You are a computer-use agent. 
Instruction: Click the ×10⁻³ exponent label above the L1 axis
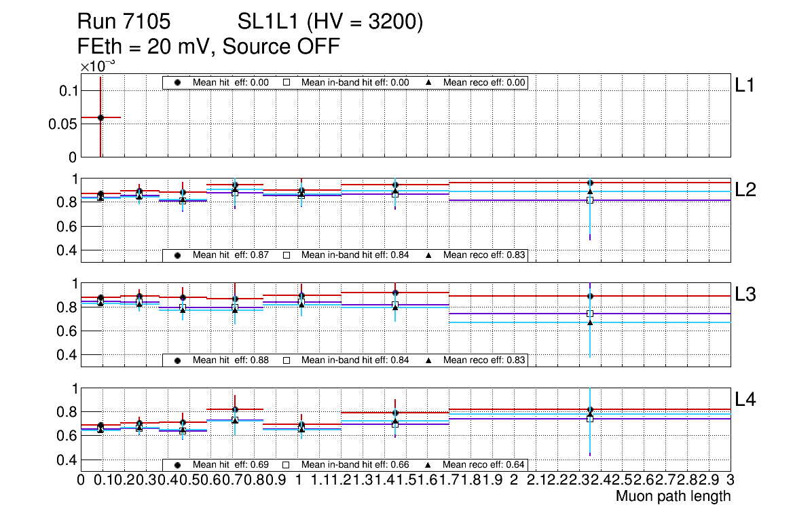coord(98,66)
